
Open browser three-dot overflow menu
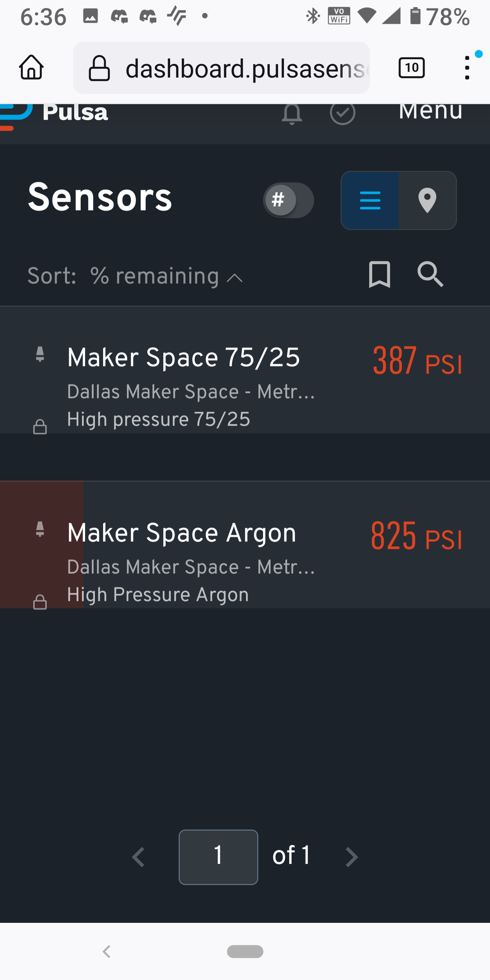(x=467, y=68)
